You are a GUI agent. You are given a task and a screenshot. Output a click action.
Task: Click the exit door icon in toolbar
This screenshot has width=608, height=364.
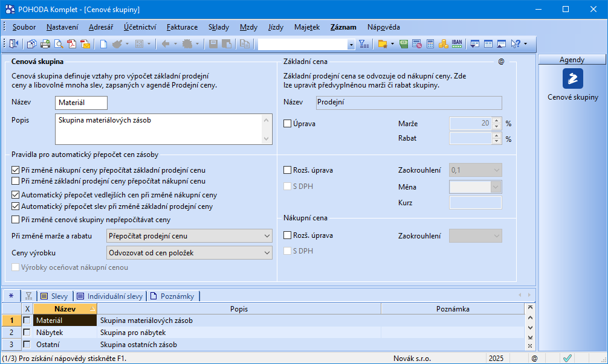click(x=14, y=43)
